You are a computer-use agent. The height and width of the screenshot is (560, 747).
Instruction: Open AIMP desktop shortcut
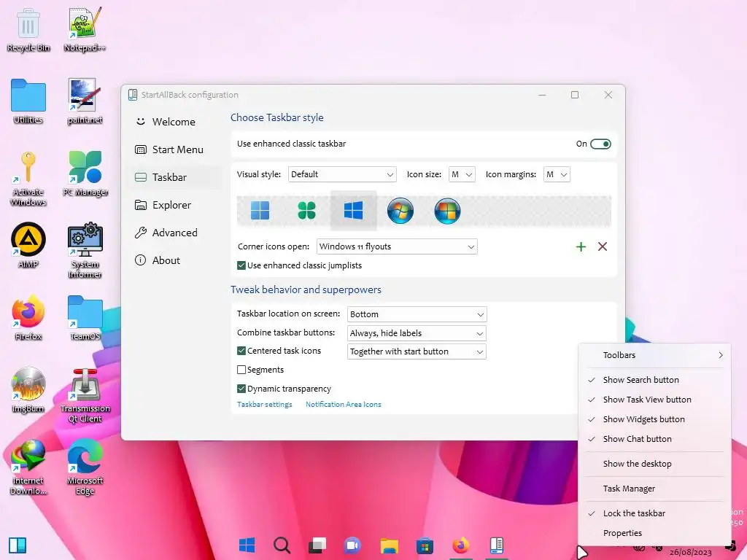click(x=28, y=245)
